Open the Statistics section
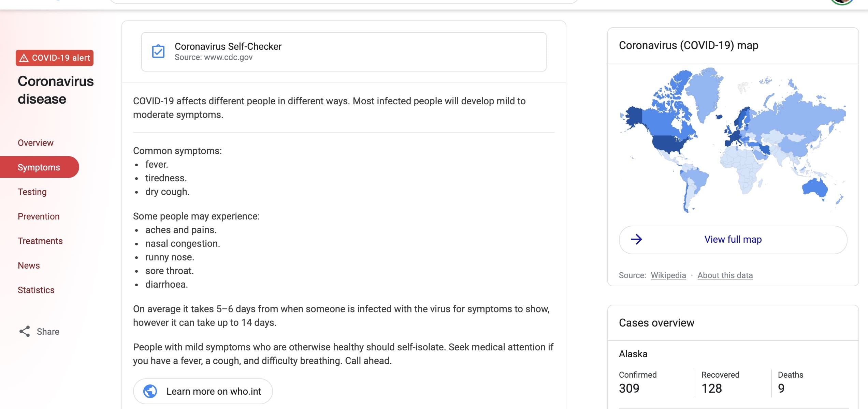Viewport: 868px width, 409px height. (36, 290)
